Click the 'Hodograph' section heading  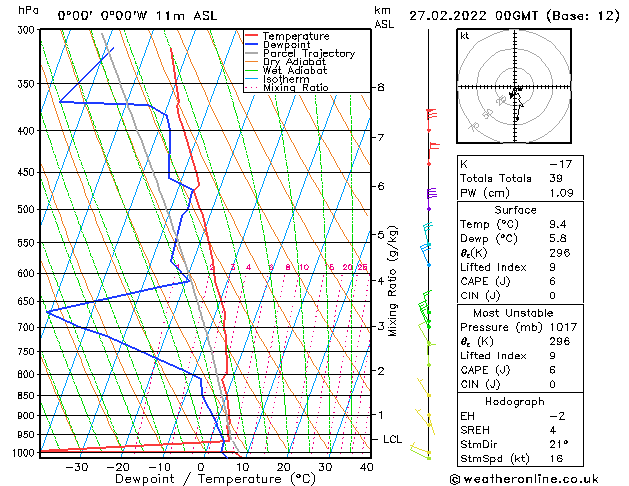coord(515,401)
